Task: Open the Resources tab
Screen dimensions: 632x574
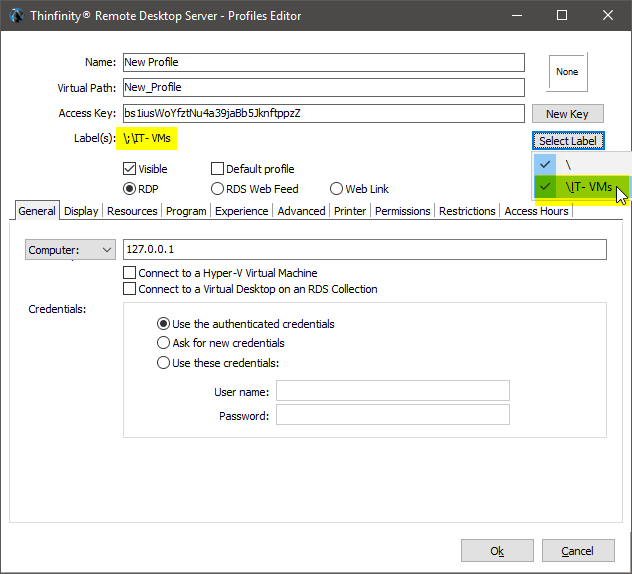Action: [x=132, y=211]
